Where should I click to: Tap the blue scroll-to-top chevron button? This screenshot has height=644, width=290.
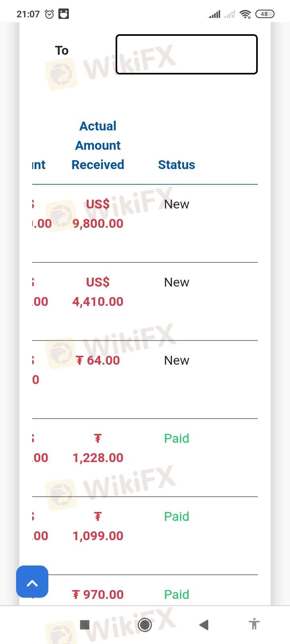coord(32,582)
